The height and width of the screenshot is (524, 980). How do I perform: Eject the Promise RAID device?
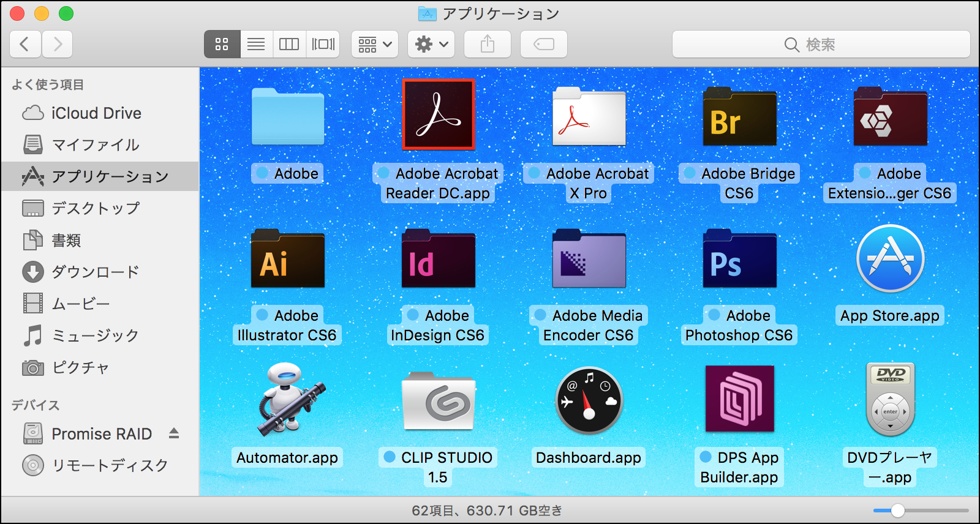point(174,433)
